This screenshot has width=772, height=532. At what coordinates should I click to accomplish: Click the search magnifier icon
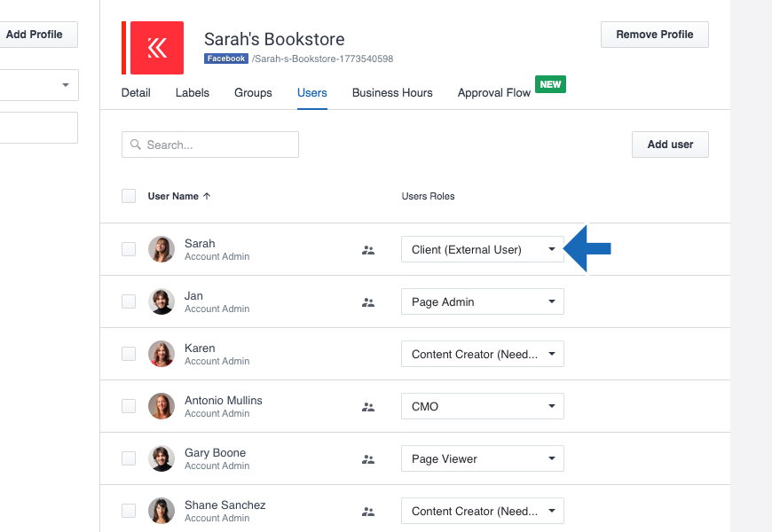(x=136, y=145)
